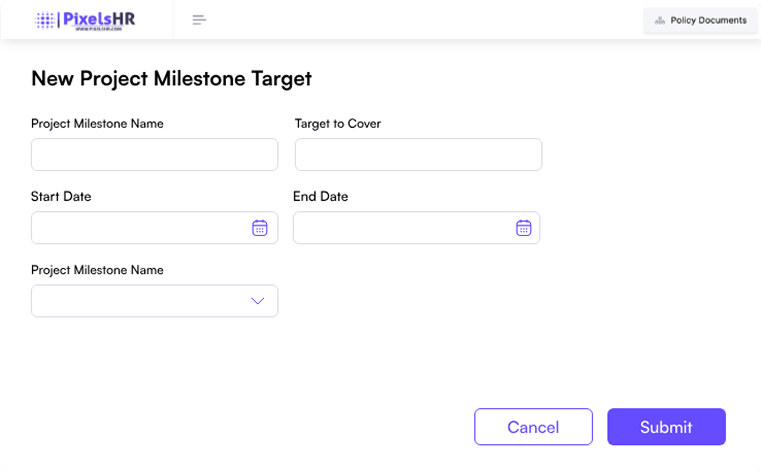The width and height of the screenshot is (761, 473).
Task: Focus the Project Milestone Name text field
Action: [154, 155]
